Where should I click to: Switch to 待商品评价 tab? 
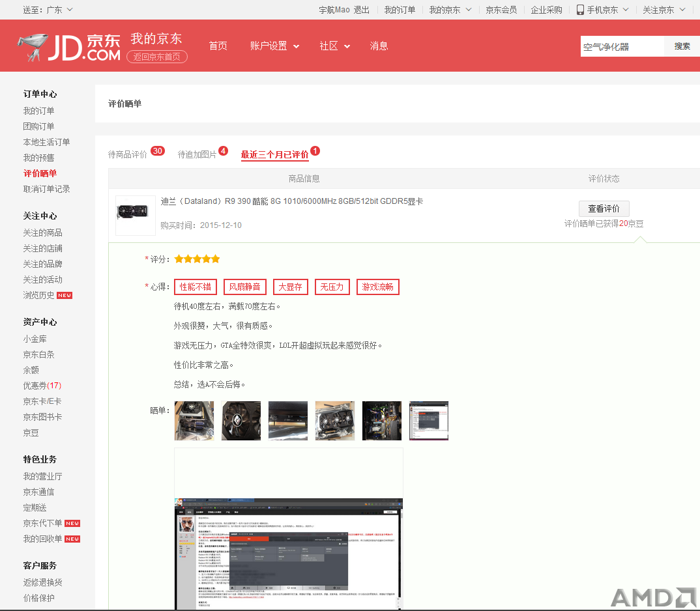tap(127, 154)
